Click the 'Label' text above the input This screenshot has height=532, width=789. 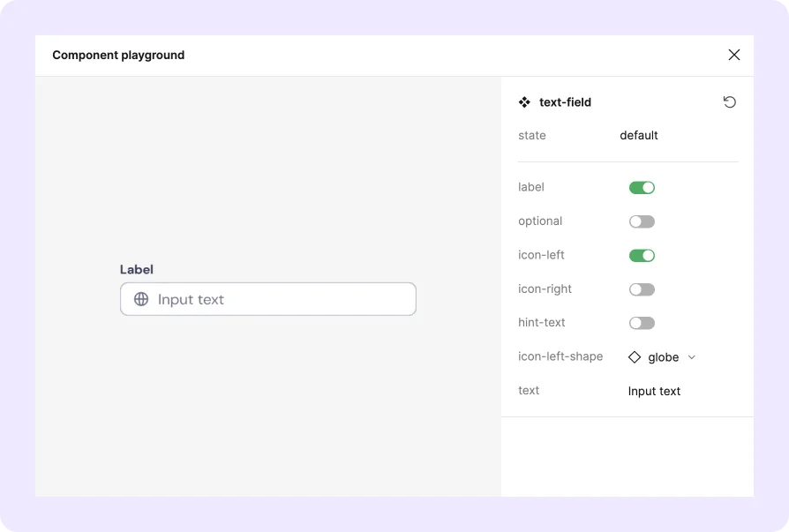click(x=137, y=269)
